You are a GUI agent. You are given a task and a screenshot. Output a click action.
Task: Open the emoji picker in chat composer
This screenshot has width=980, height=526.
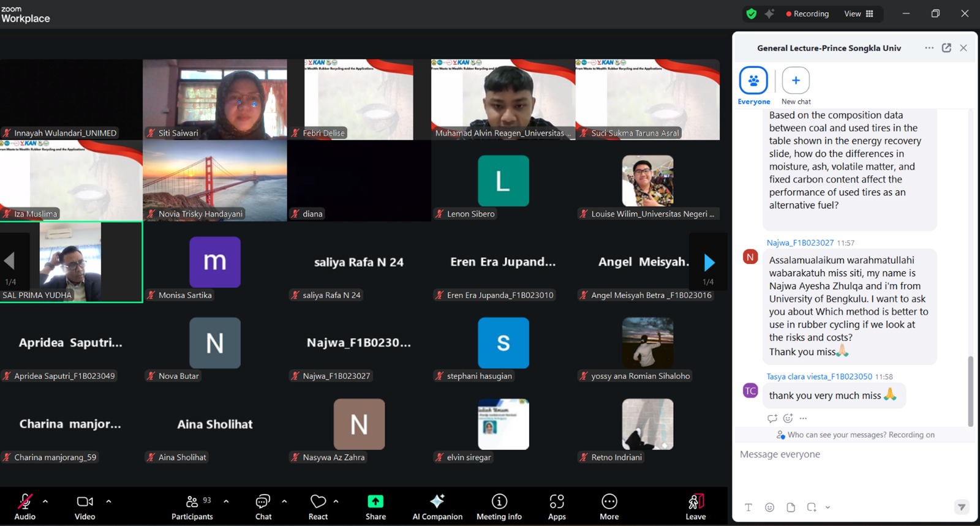769,507
